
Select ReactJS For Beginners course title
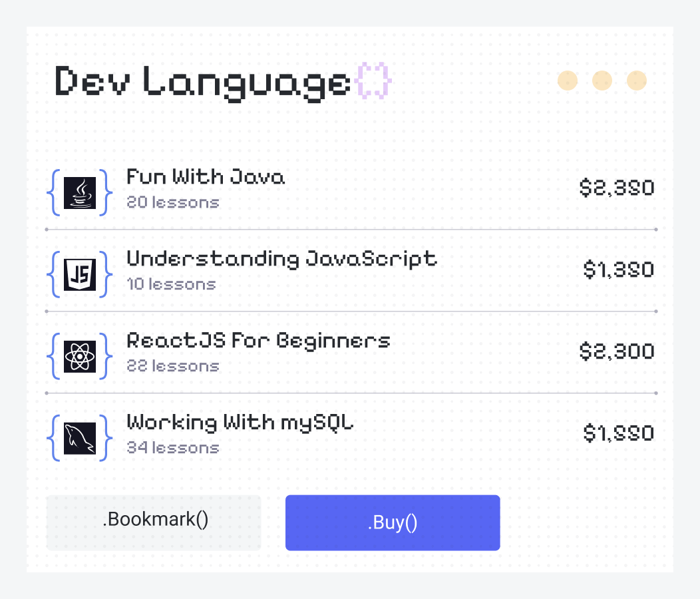(x=258, y=341)
